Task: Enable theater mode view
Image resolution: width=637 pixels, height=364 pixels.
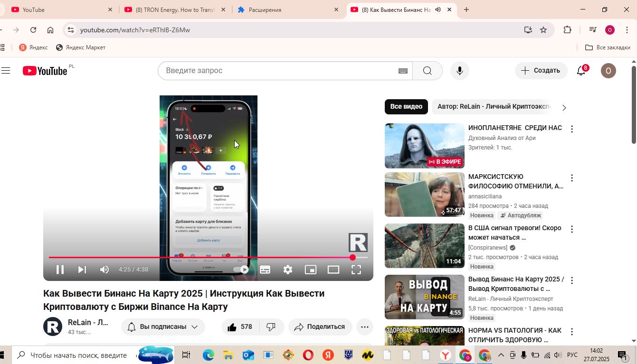Action: [x=333, y=270]
